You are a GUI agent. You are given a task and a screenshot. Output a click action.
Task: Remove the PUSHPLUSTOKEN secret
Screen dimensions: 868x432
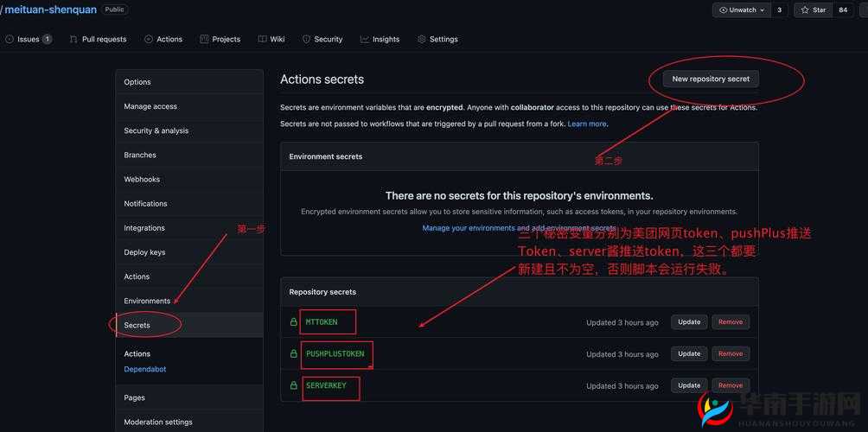pyautogui.click(x=731, y=353)
